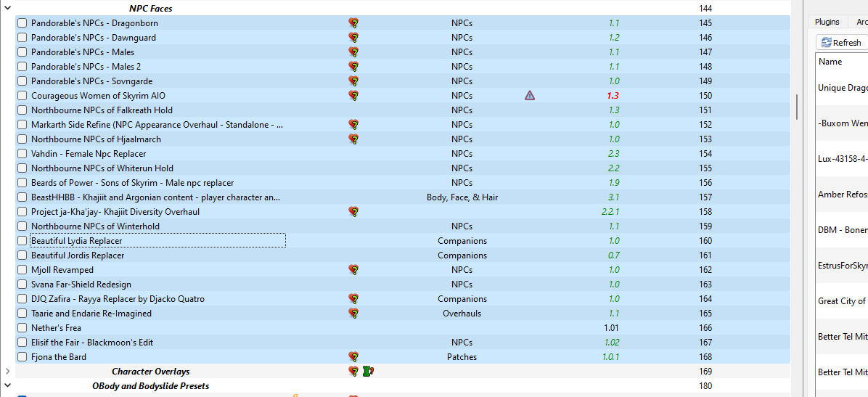This screenshot has width=868, height=397.
Task: Select Amber Refos plugin entry
Action: tap(843, 194)
